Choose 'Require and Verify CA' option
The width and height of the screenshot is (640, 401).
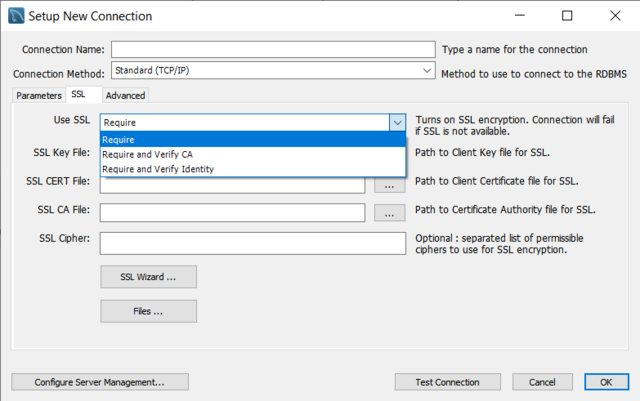point(252,155)
